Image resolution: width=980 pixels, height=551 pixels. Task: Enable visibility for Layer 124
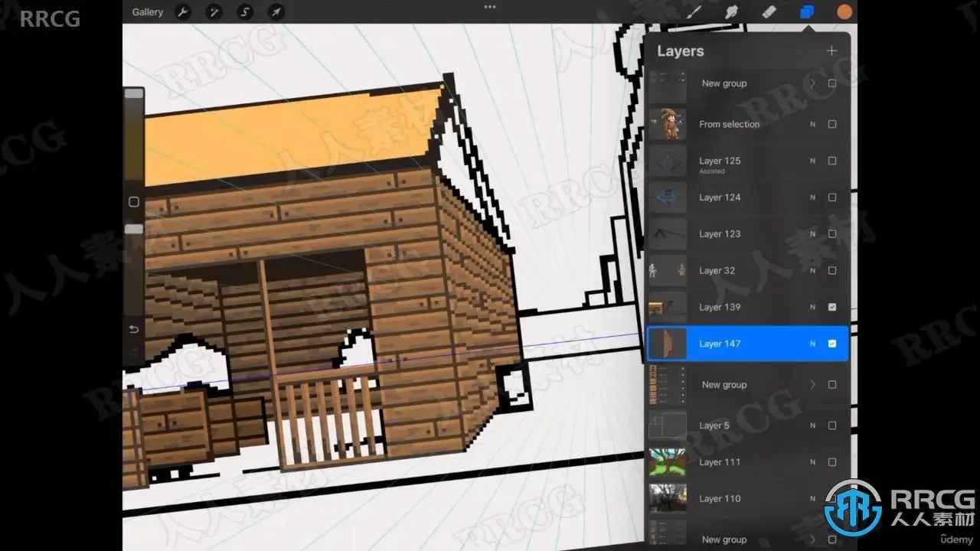tap(832, 197)
